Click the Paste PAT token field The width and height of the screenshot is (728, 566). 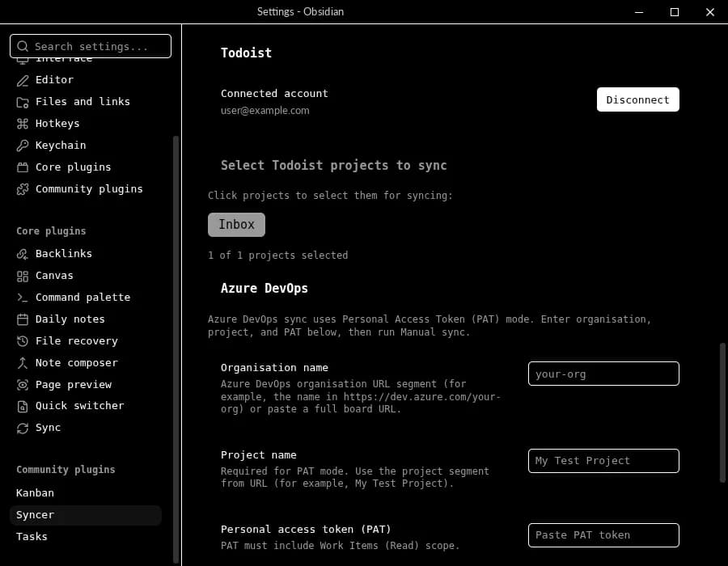click(x=603, y=535)
